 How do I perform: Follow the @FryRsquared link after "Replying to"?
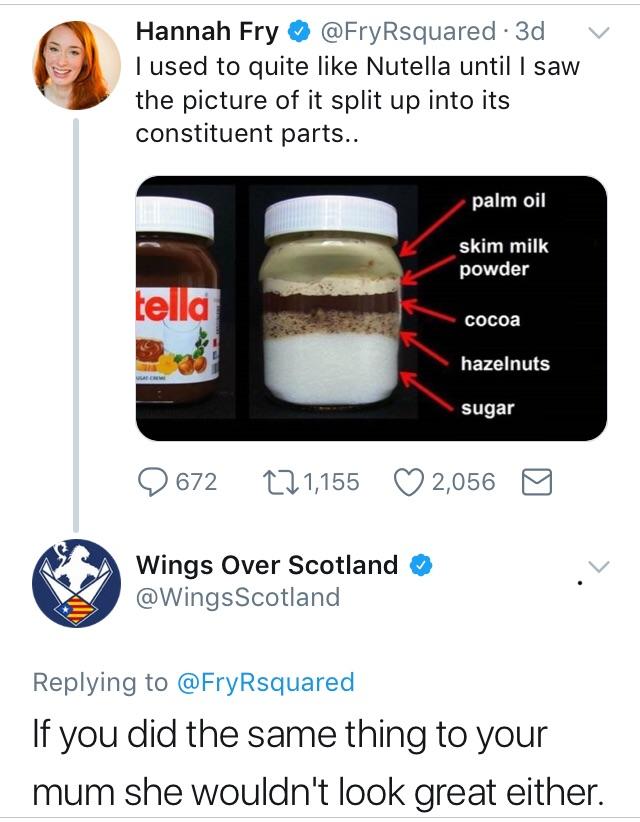[265, 682]
